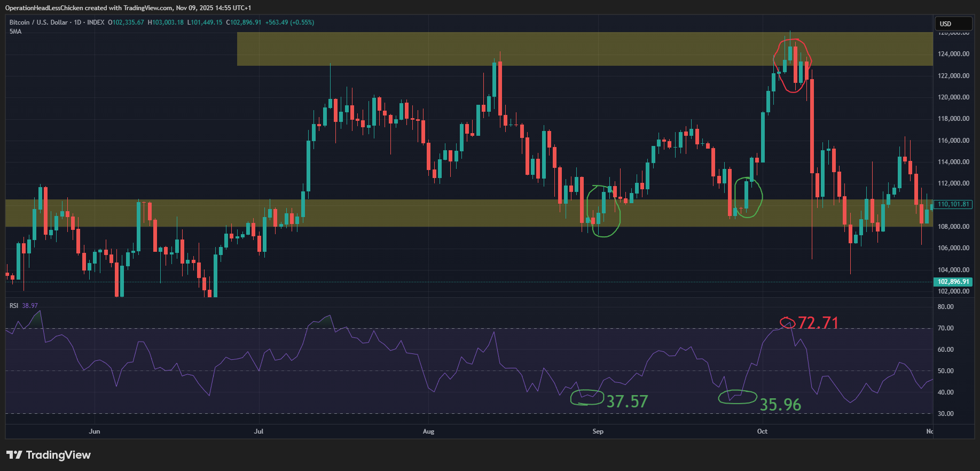
Task: Click the TradingView logo icon
Action: pyautogui.click(x=14, y=455)
